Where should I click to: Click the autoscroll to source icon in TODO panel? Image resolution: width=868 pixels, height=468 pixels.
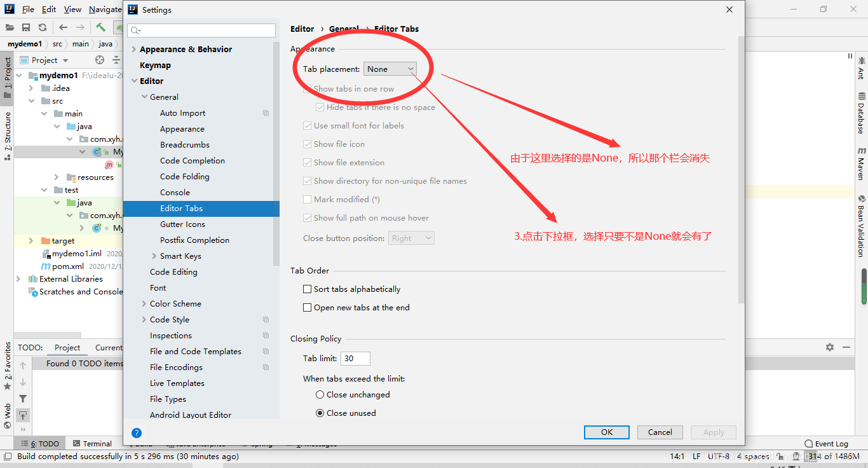[x=23, y=415]
